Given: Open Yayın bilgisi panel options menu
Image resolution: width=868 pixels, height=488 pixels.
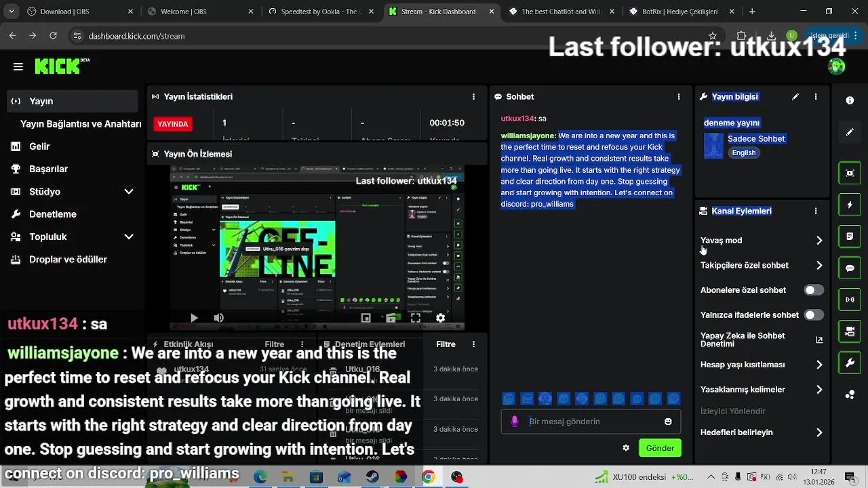Looking at the screenshot, I should (816, 97).
